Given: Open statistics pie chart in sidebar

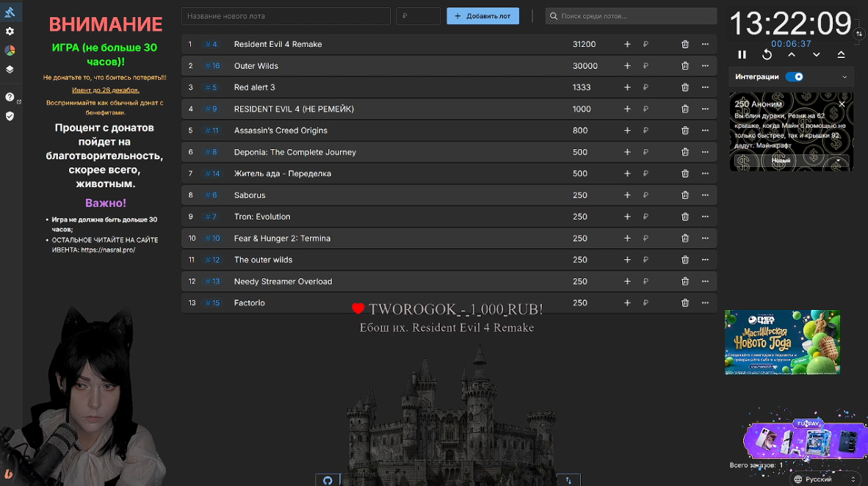Looking at the screenshot, I should pyautogui.click(x=10, y=51).
